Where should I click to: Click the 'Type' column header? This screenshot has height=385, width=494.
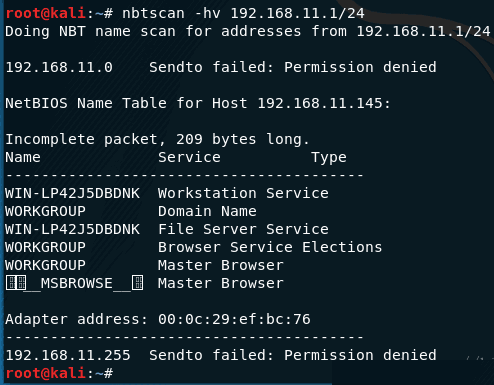[x=329, y=158]
